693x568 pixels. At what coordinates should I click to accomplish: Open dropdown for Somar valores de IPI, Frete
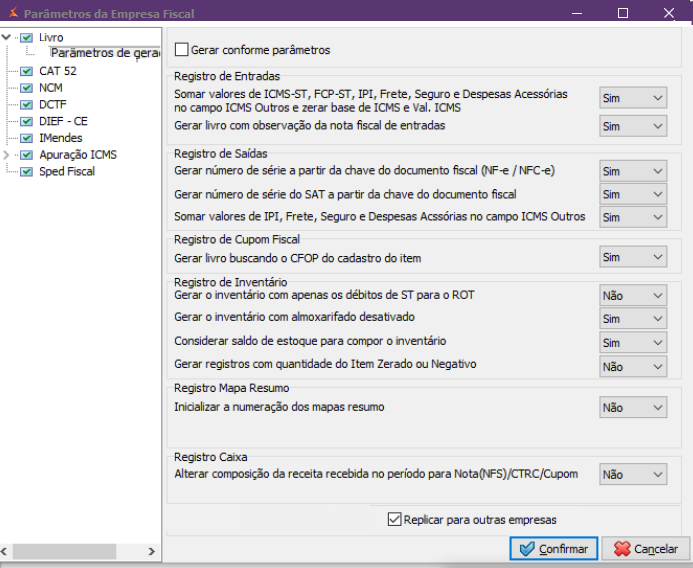[x=633, y=217]
